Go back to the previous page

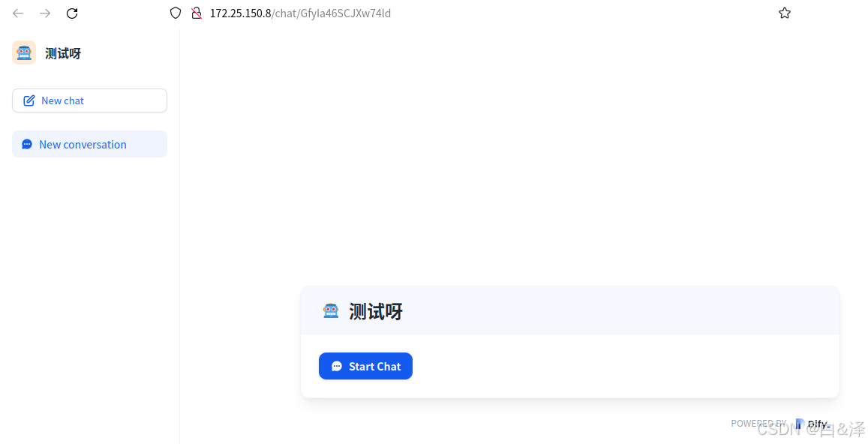tap(18, 13)
